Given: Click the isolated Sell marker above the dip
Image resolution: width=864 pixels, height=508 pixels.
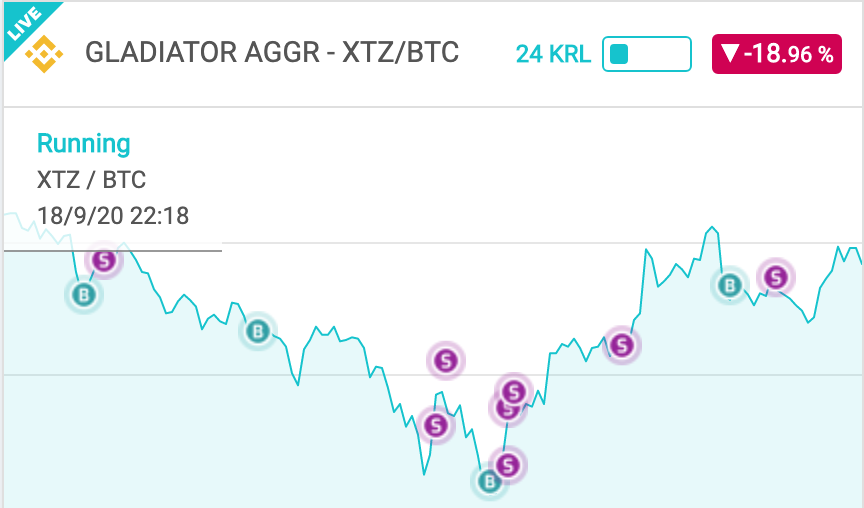Looking at the screenshot, I should [x=446, y=361].
